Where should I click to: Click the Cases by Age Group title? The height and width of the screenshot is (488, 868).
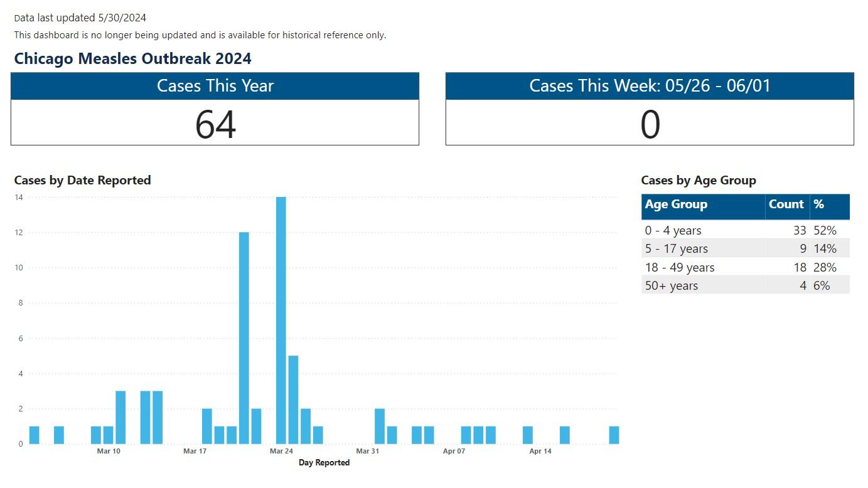coord(699,181)
